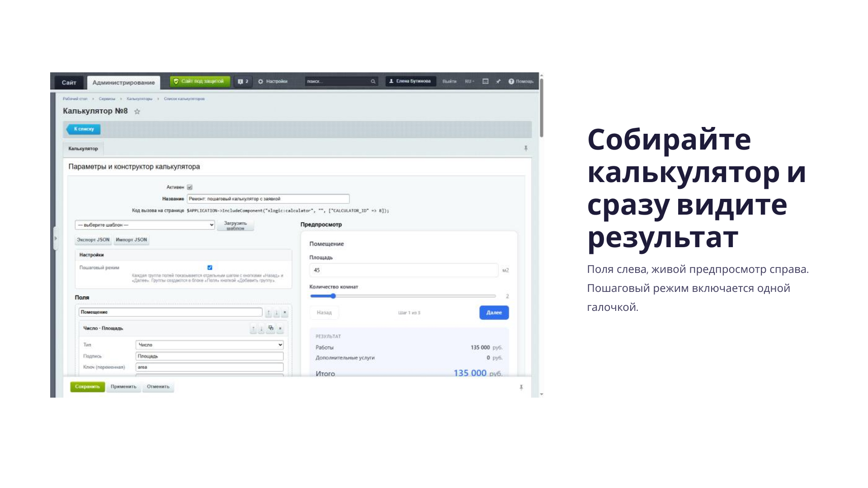The image size is (868, 488).
Task: Switch to the Сайт tab
Action: coord(69,82)
